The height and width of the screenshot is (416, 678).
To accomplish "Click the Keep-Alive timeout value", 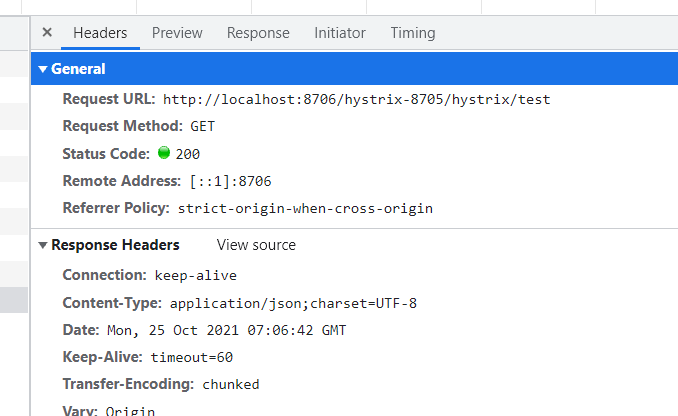I will click(x=192, y=358).
